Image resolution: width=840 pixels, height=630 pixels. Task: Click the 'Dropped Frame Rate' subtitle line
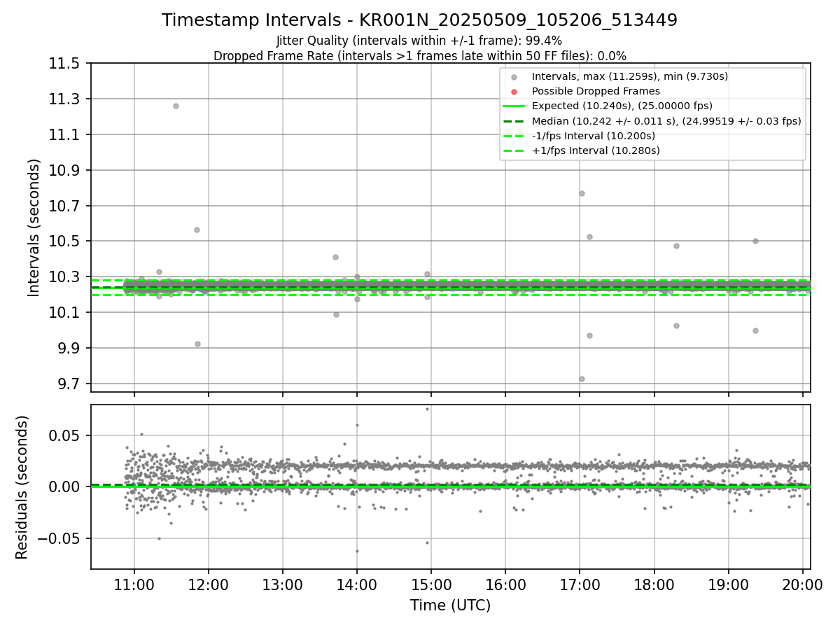click(419, 56)
